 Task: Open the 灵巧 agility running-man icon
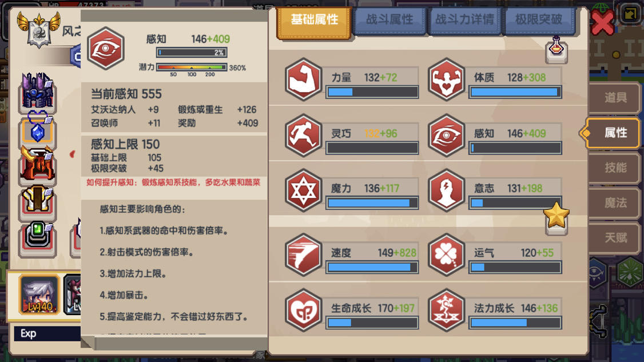(303, 135)
